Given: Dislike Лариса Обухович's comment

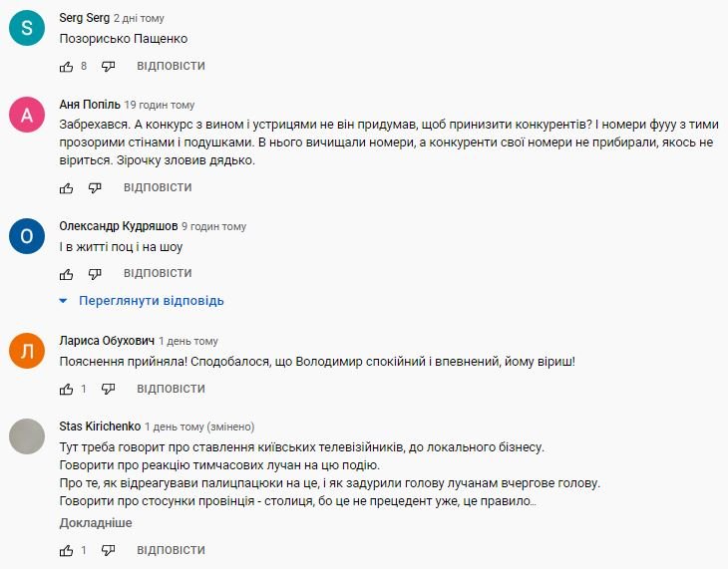Looking at the screenshot, I should pos(109,389).
